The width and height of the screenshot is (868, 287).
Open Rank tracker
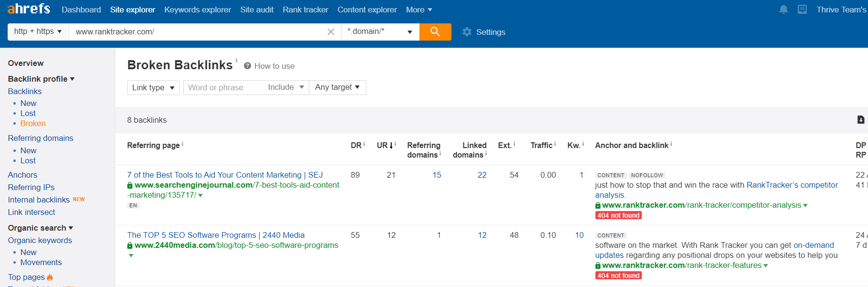tap(306, 10)
